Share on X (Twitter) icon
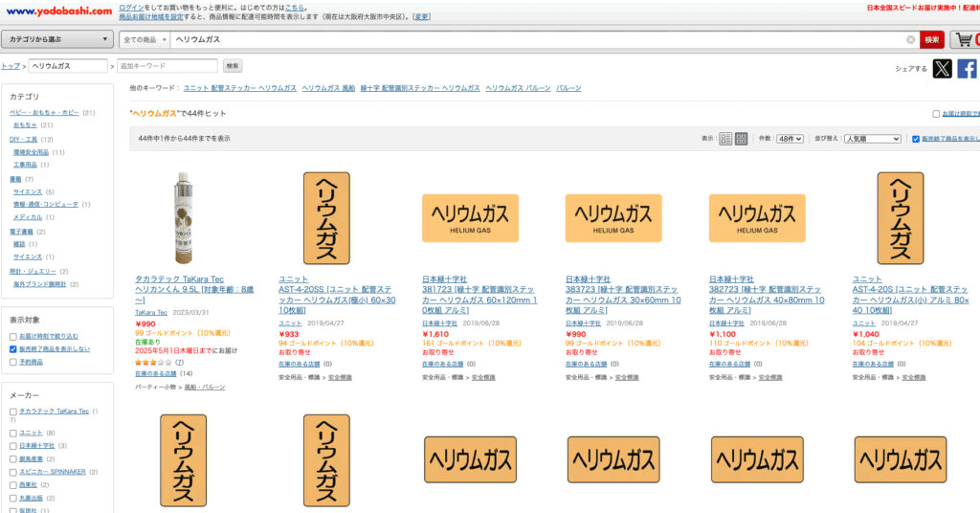980x513 pixels. click(x=942, y=68)
